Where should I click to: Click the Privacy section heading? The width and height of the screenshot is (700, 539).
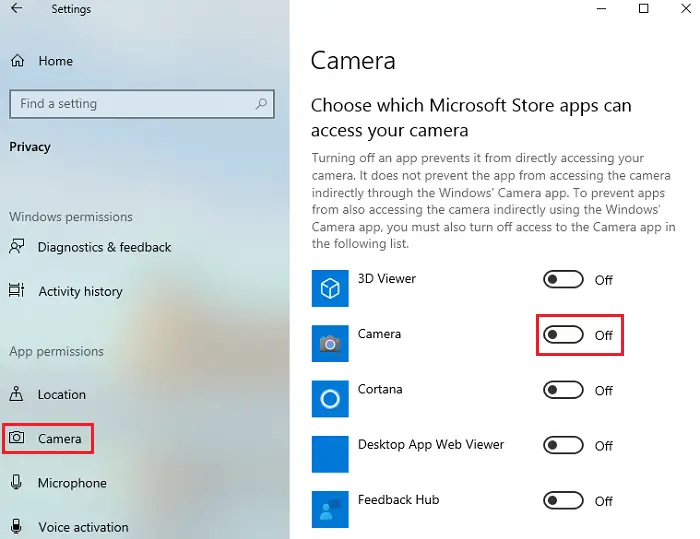point(30,147)
